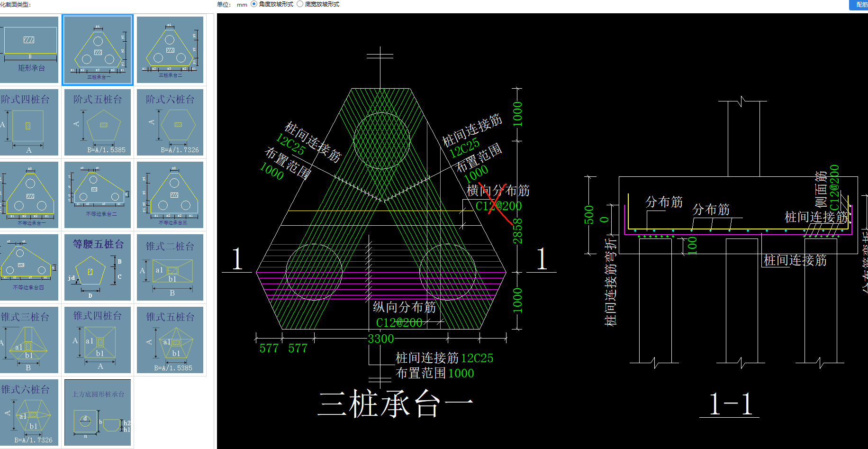868x449 pixels.
Task: Click the 12C25 value beside bottom 桩间连接筋
Action: pyautogui.click(x=477, y=358)
